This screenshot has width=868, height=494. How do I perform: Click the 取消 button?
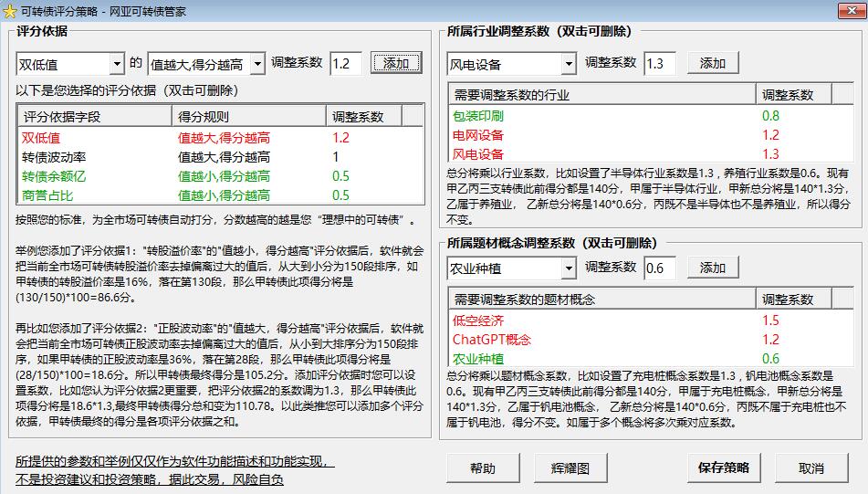(x=811, y=468)
